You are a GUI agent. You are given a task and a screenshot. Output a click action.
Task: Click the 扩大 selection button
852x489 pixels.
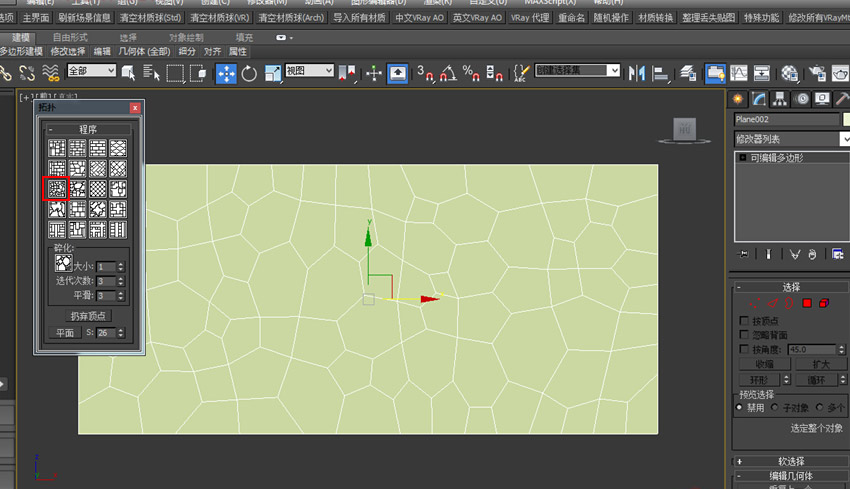pyautogui.click(x=820, y=364)
